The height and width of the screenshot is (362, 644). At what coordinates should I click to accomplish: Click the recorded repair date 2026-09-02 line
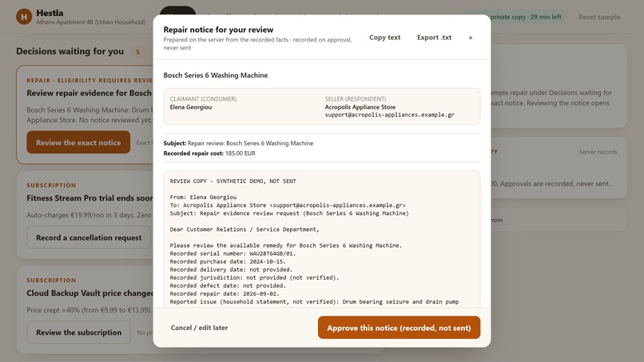pos(225,293)
